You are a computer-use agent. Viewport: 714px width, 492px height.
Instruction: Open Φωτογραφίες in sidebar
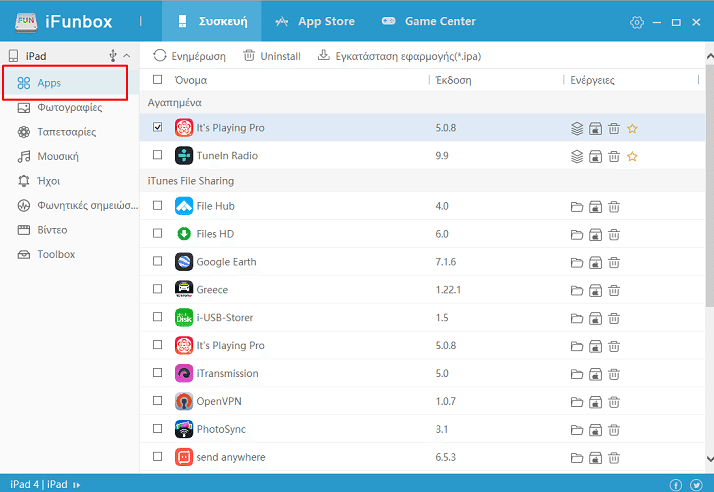tap(69, 108)
